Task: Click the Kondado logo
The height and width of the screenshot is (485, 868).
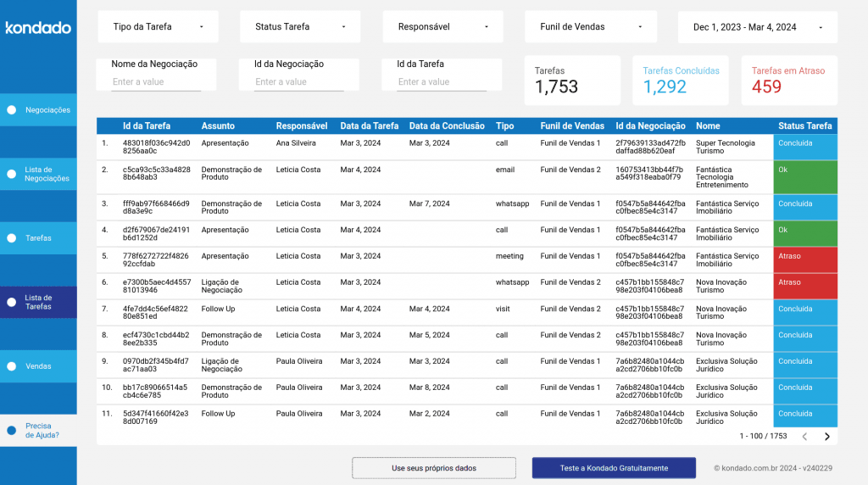Action: (38, 28)
